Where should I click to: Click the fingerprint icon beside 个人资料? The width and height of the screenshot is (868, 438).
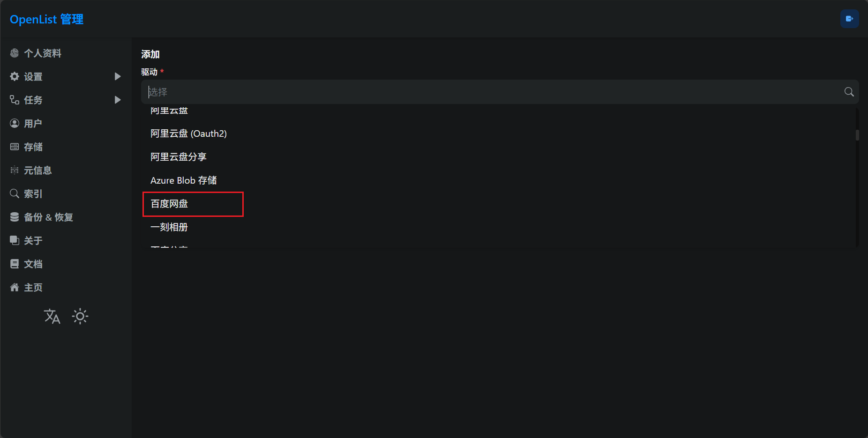tap(15, 53)
